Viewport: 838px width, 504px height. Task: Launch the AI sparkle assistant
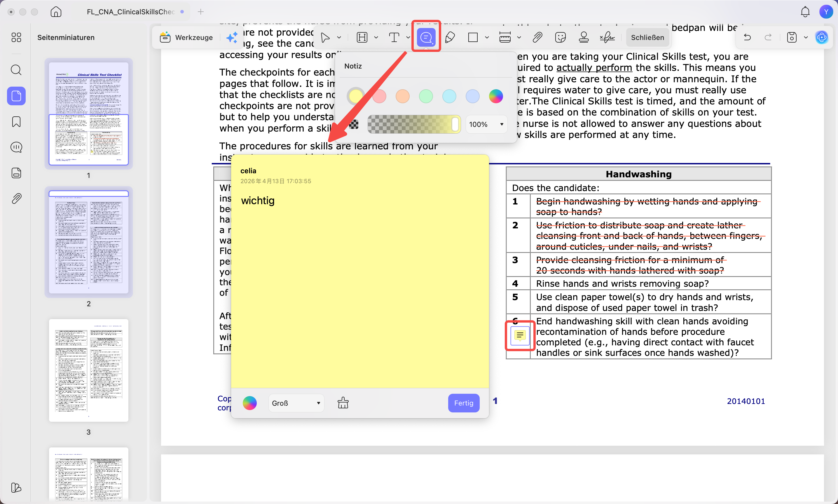[x=232, y=37]
